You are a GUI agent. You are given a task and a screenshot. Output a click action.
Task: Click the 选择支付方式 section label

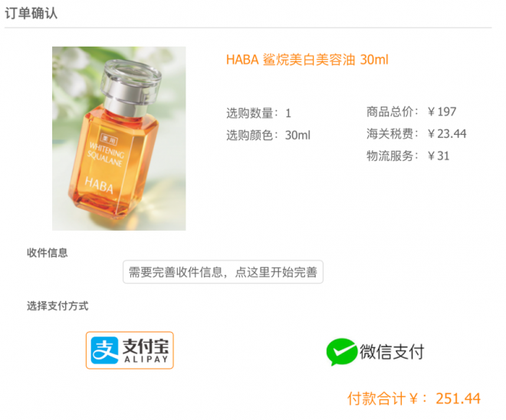[x=58, y=306]
